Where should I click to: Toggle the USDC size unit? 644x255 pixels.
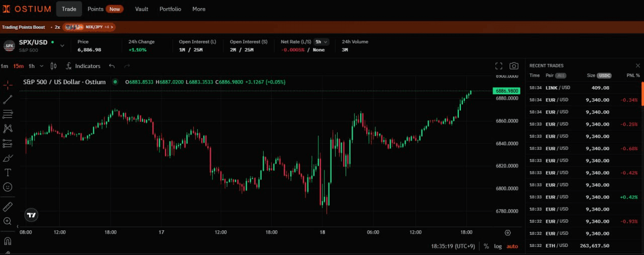604,76
